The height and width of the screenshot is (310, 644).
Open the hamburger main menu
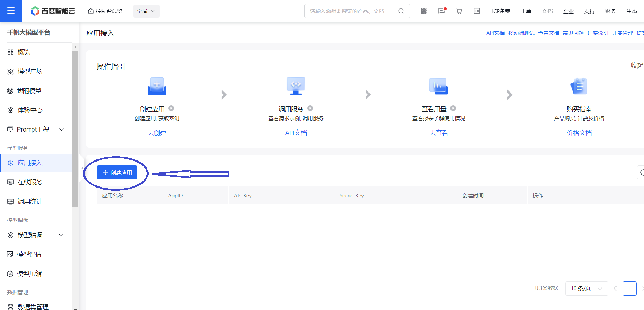(x=11, y=11)
